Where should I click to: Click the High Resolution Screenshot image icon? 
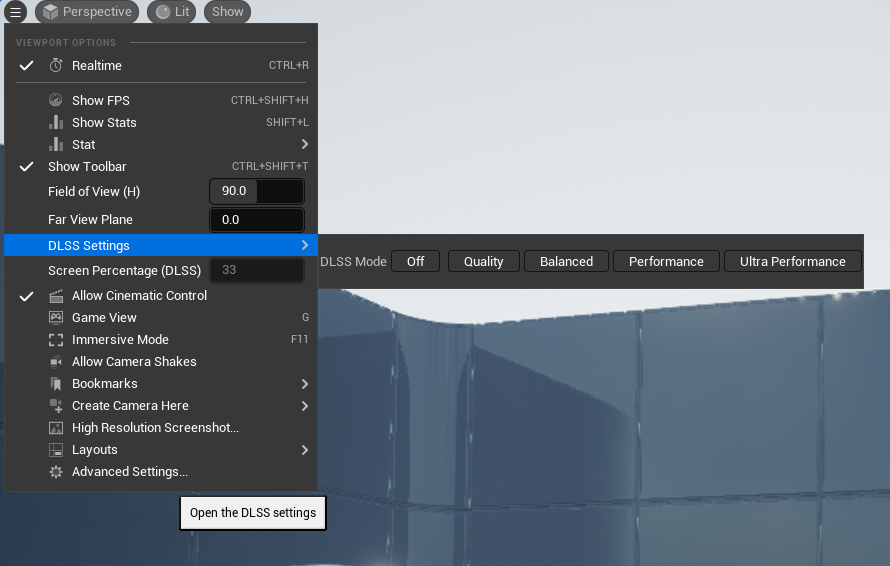pos(56,427)
